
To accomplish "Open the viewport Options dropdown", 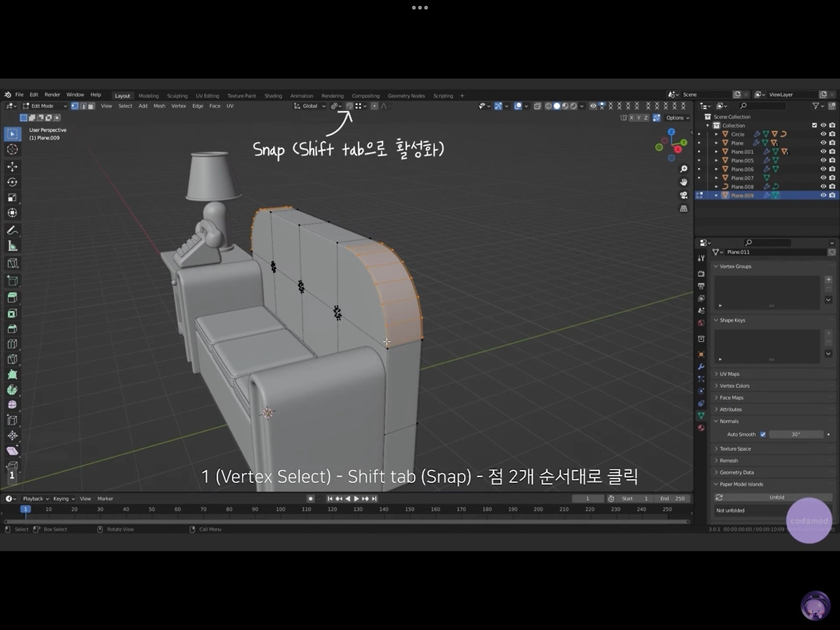I will tap(677, 118).
